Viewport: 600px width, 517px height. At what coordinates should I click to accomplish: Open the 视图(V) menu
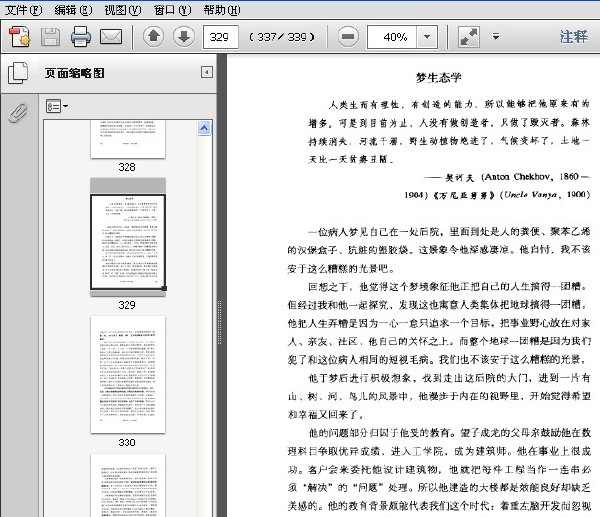(x=123, y=10)
